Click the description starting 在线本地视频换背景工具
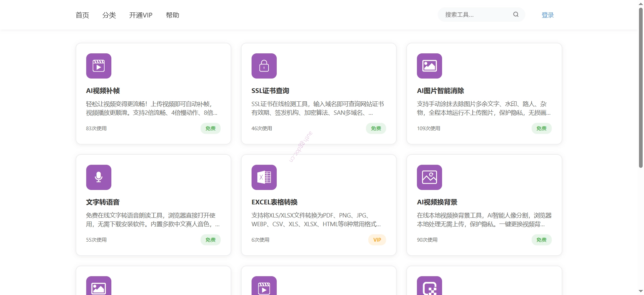 tap(484, 220)
